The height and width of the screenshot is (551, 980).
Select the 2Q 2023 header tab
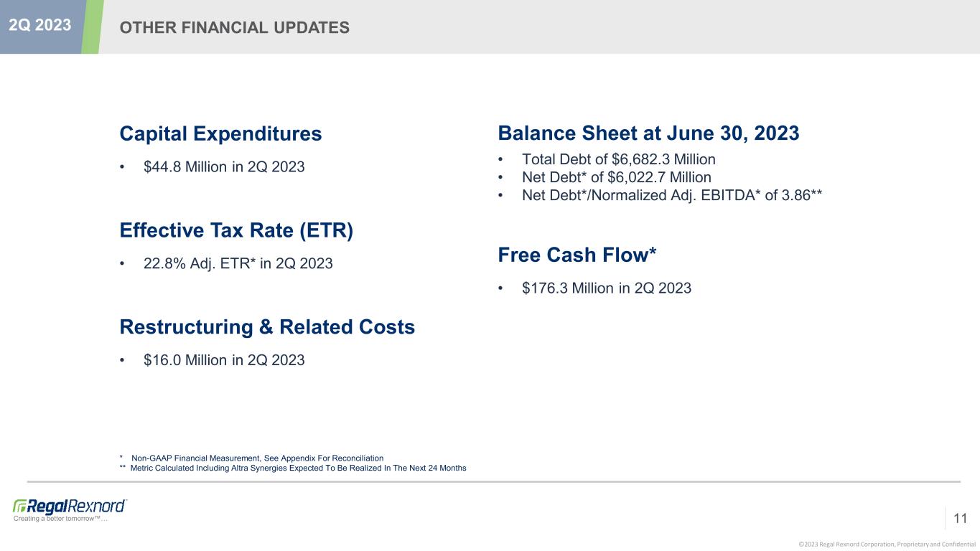40,25
